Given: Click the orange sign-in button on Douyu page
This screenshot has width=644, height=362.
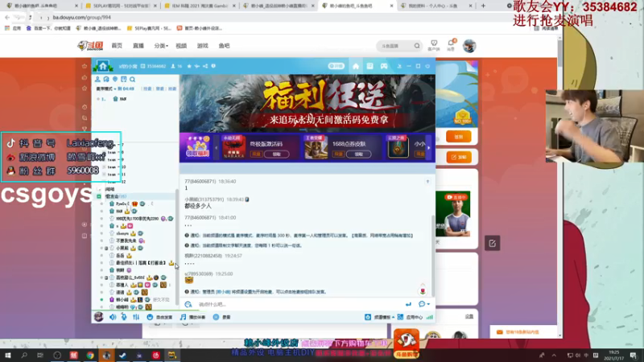Looking at the screenshot, I should [x=458, y=137].
